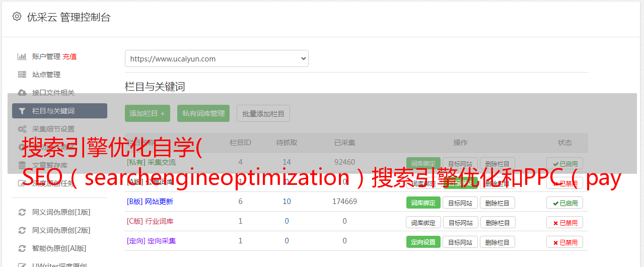644x267 pixels.
Task: Click the refresh icon beside 智能伪原创[AI版]
Action: click(x=22, y=248)
